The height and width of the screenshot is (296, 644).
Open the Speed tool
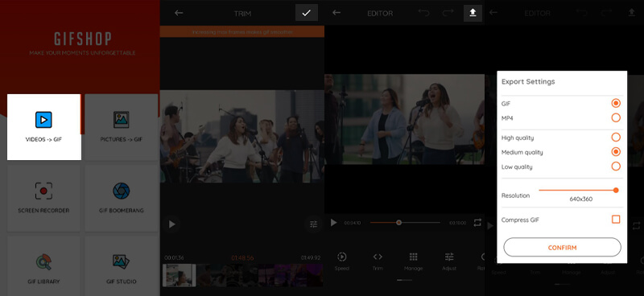tap(341, 261)
